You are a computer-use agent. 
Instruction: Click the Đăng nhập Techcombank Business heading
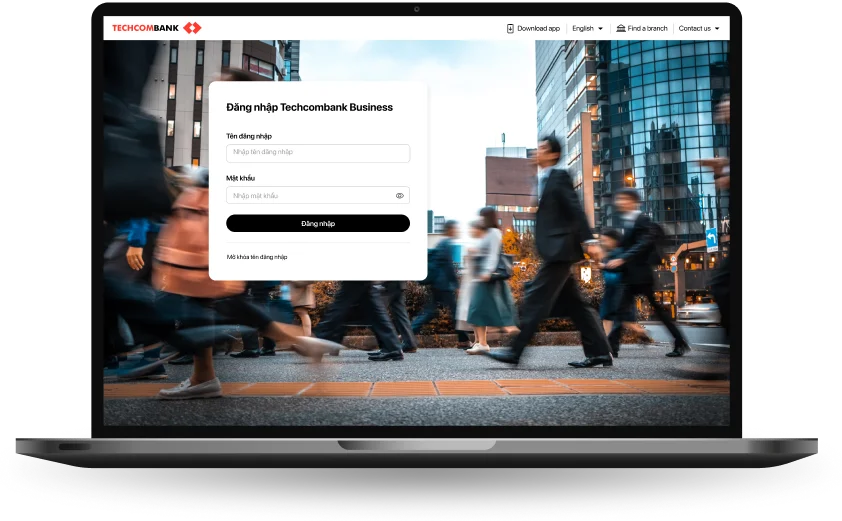(309, 107)
